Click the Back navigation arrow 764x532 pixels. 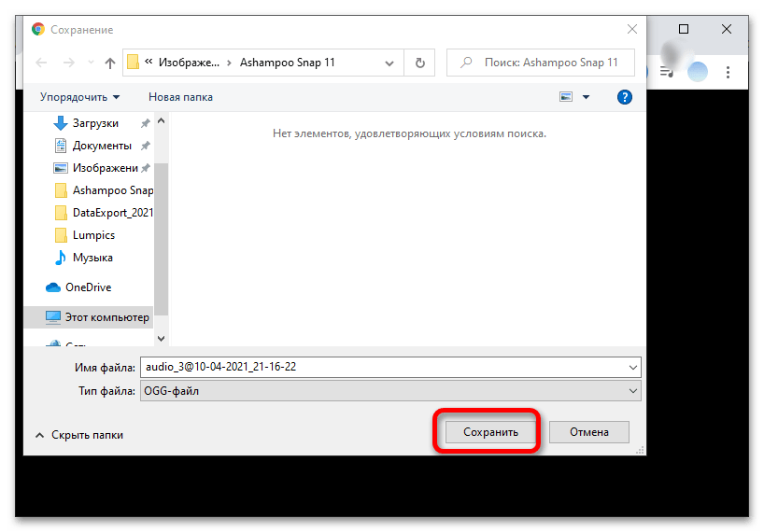[x=41, y=63]
